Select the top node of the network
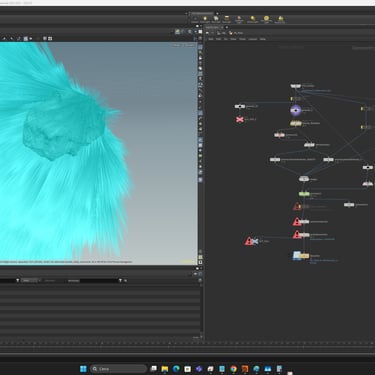The width and height of the screenshot is (375, 375). tap(296, 86)
